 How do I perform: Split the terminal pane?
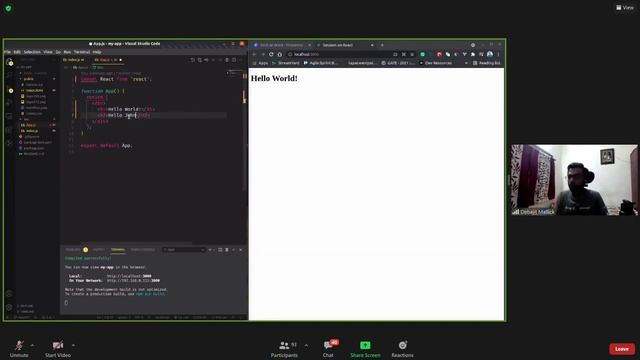pos(220,249)
